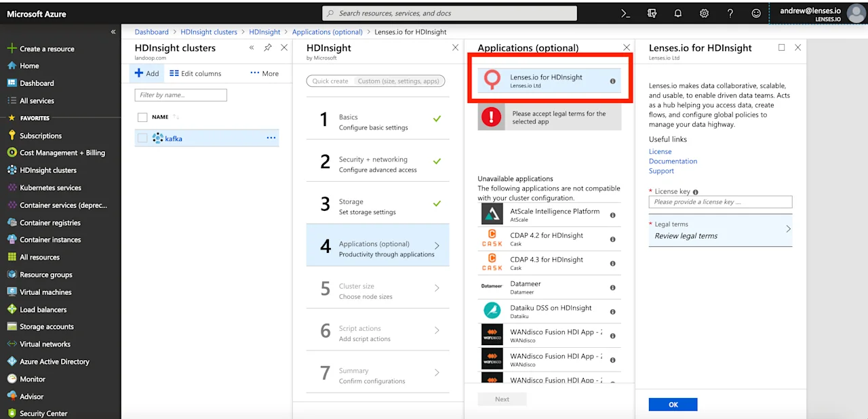
Task: Check the kafka cluster checkbox
Action: (x=142, y=138)
